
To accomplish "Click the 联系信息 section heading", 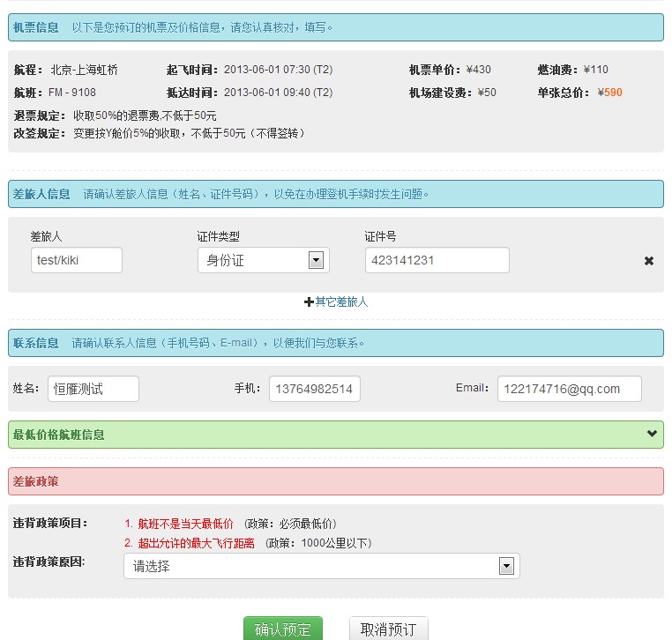I will click(x=36, y=343).
